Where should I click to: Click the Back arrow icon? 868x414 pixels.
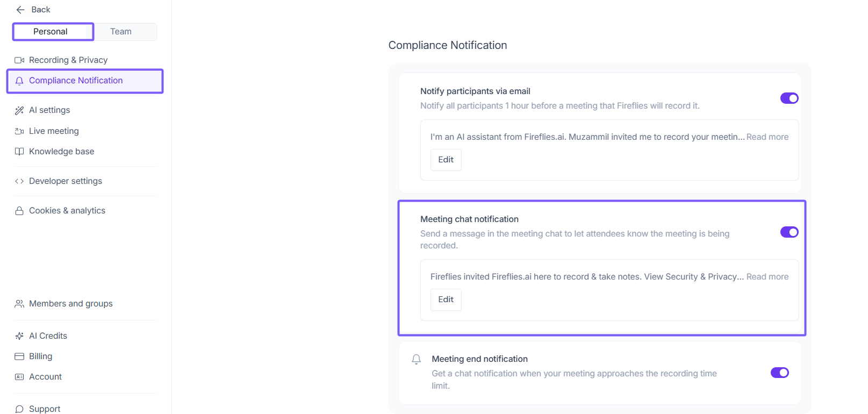[x=20, y=10]
